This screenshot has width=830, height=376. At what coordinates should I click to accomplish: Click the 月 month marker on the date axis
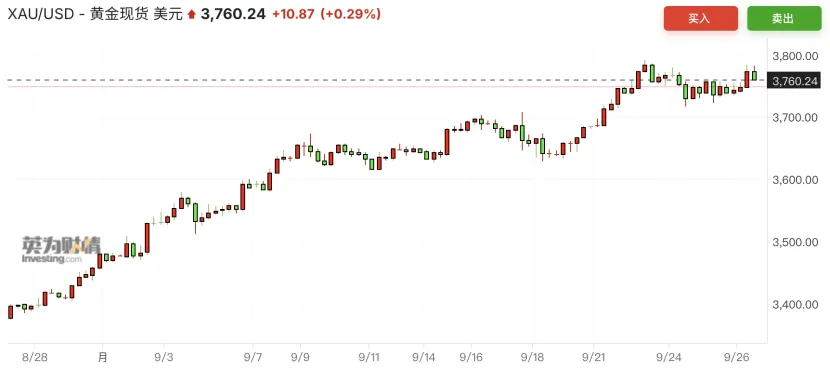103,357
